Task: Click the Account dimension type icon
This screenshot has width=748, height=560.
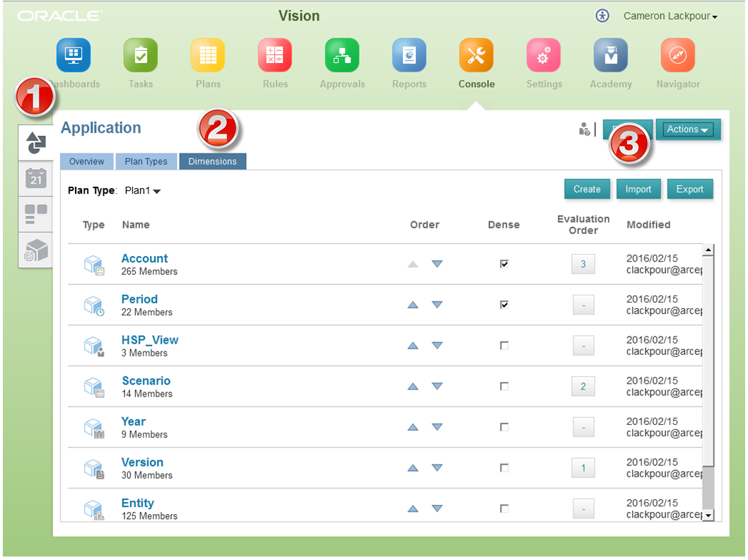Action: (x=94, y=264)
